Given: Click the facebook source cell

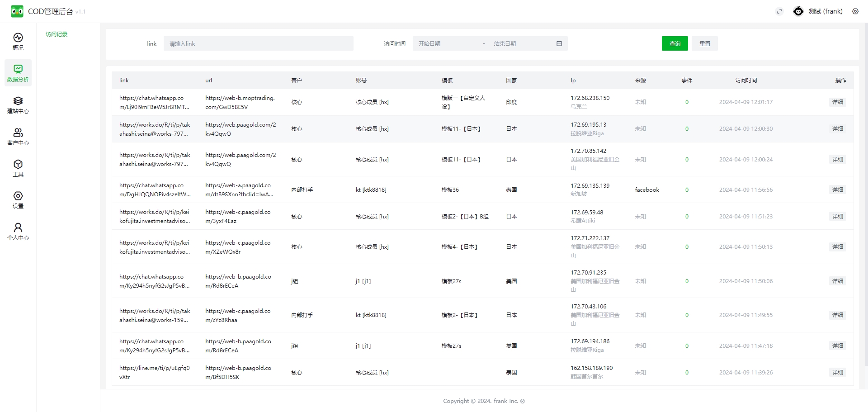Looking at the screenshot, I should (647, 190).
